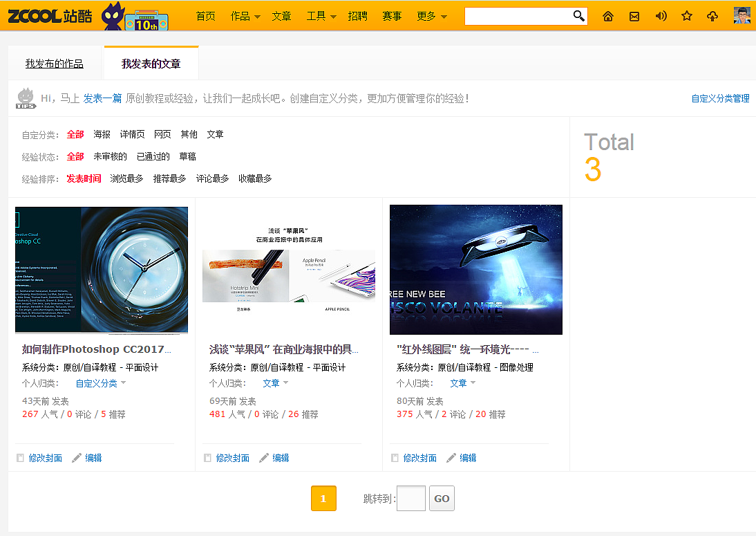Viewport: 756px width, 536px height.
Task: Filter custom category by 详情页
Action: click(132, 134)
